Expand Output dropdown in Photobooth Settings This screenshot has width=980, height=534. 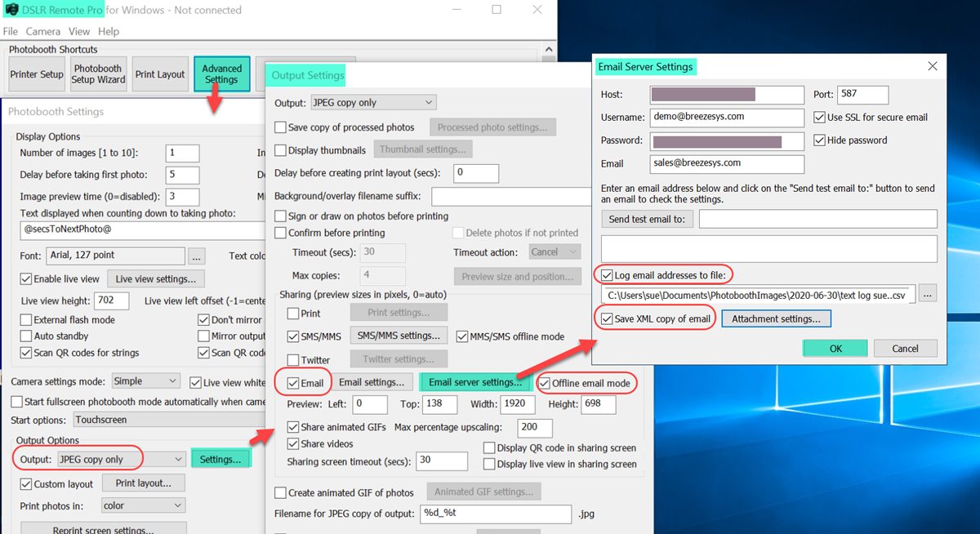[x=121, y=459]
